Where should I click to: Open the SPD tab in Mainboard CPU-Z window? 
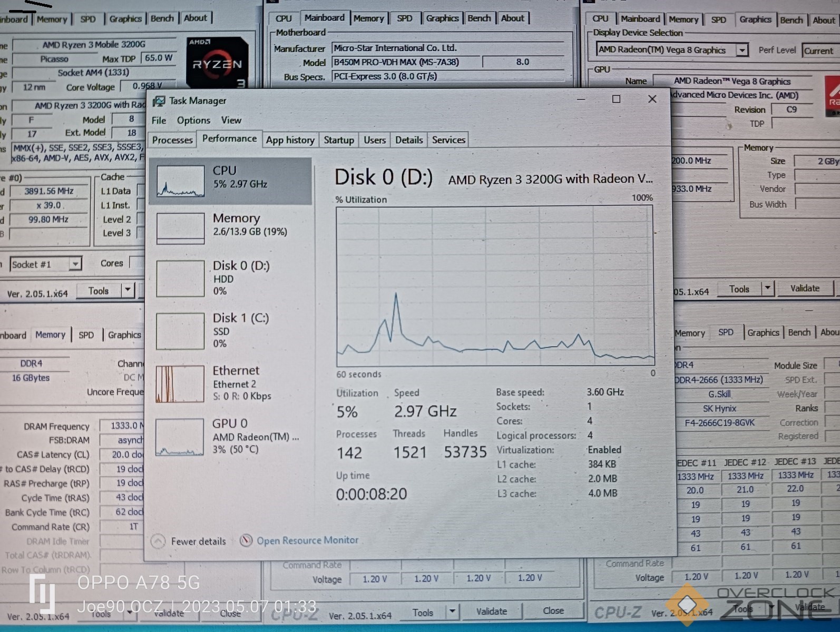pyautogui.click(x=405, y=18)
